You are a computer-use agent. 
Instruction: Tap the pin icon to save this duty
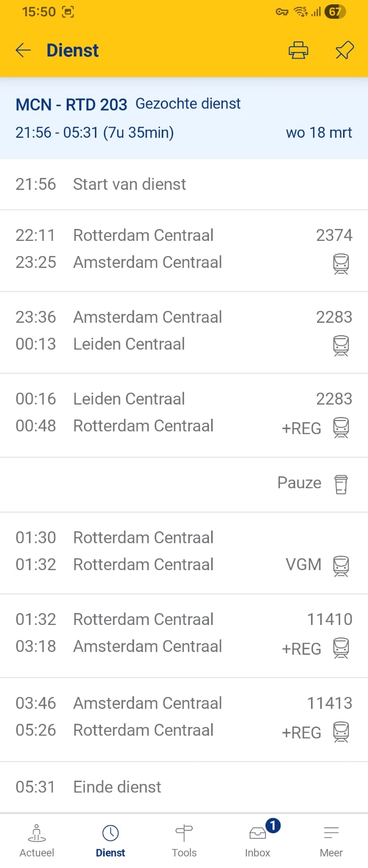[344, 50]
